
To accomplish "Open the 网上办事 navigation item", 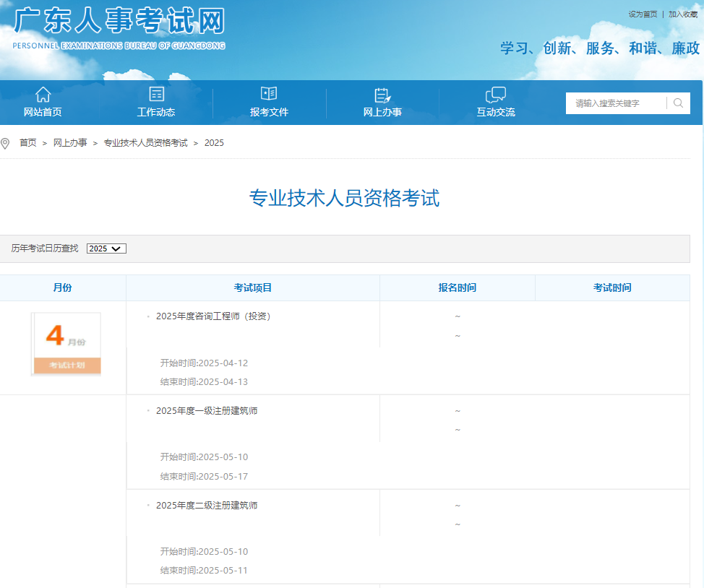I will click(x=382, y=112).
